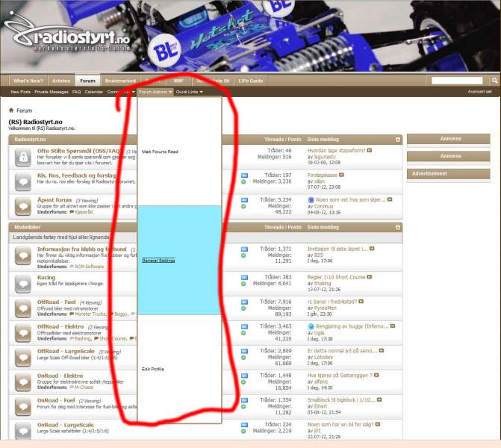The image size is (501, 448).
Task: Choose Edit Profile in the dropdown menu
Action: [152, 369]
